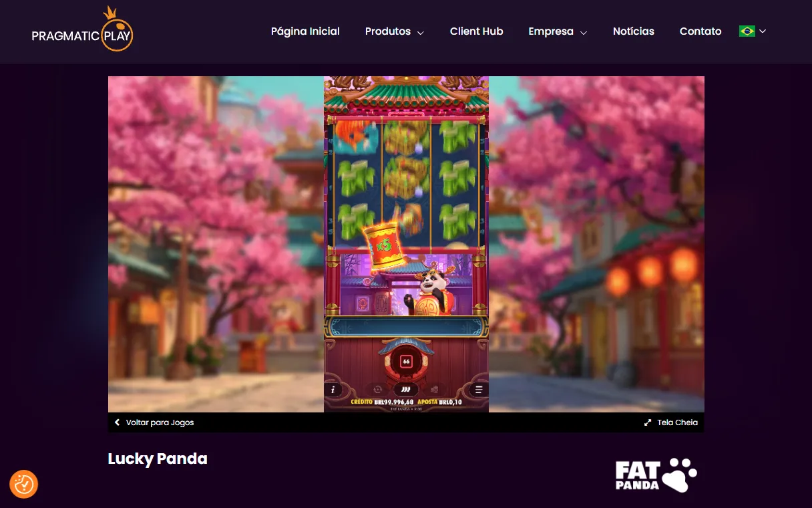Select the autoplay spin icon in the game
This screenshot has height=508, width=812.
pos(378,389)
